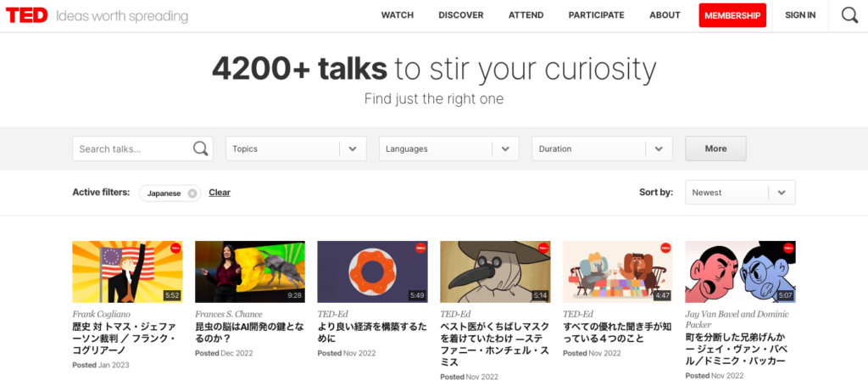Open the Sort by Newest dropdown
The width and height of the screenshot is (868, 392).
click(x=740, y=193)
